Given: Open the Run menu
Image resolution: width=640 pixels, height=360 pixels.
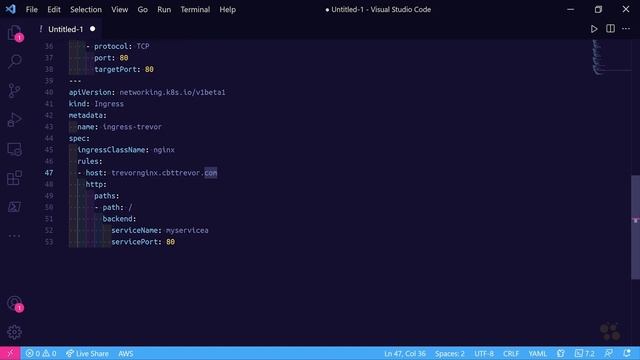Looking at the screenshot, I should point(164,9).
